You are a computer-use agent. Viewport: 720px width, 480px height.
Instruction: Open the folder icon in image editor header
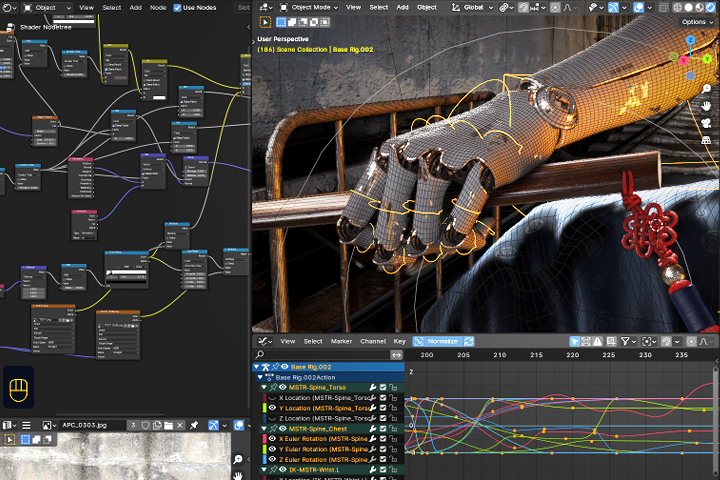pos(169,425)
